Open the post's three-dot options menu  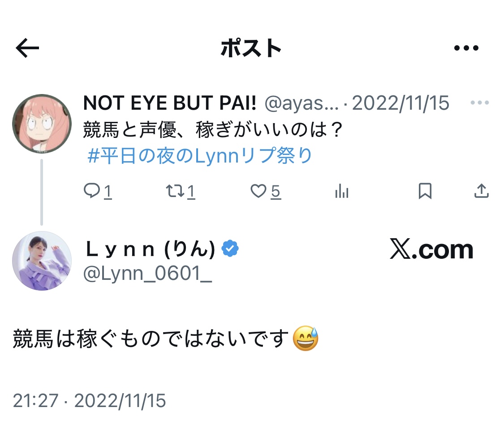pyautogui.click(x=466, y=48)
